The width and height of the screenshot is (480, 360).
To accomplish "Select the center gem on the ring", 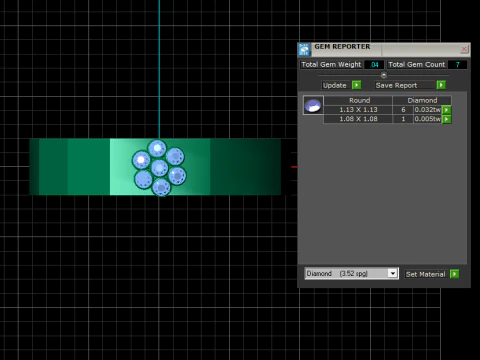I will (x=160, y=168).
